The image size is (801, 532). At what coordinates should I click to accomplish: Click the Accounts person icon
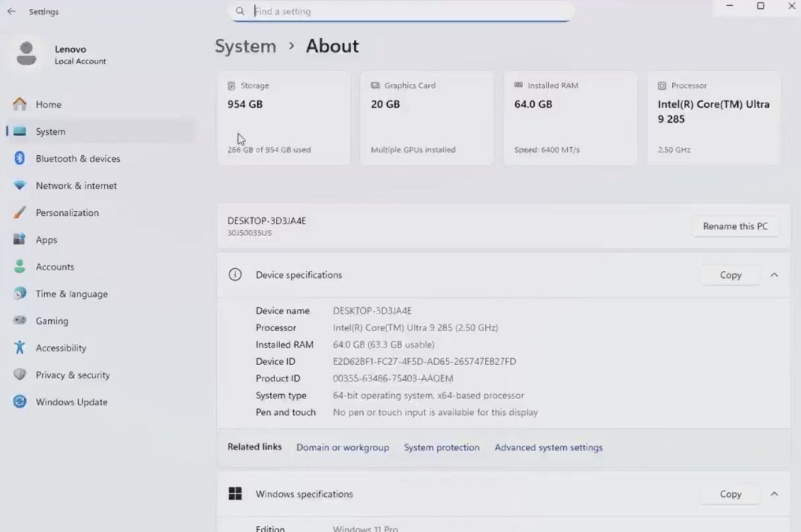click(19, 267)
